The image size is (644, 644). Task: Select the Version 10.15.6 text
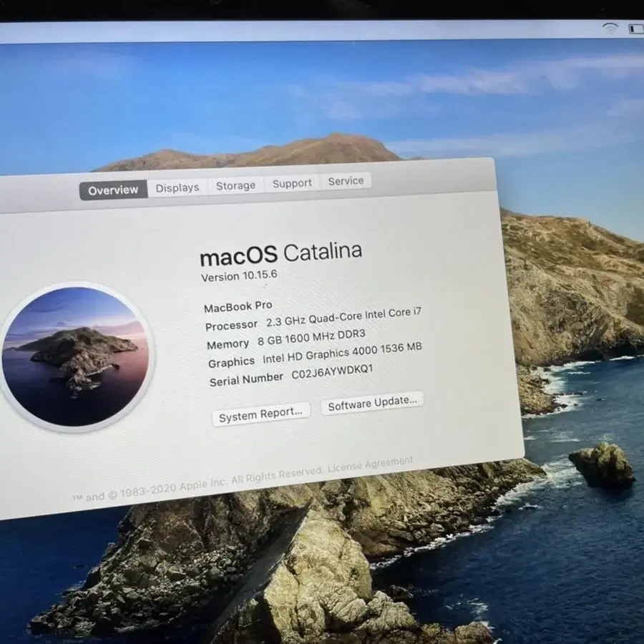point(239,275)
